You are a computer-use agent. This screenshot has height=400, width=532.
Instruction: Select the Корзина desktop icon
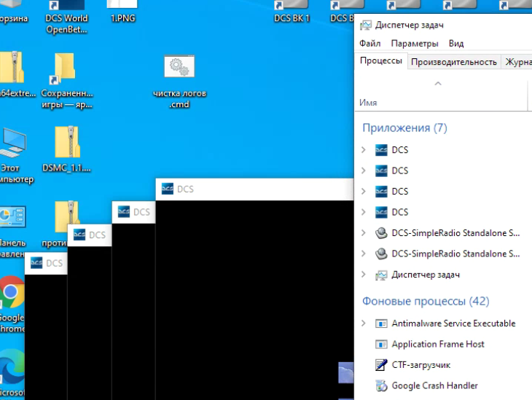[14, 12]
